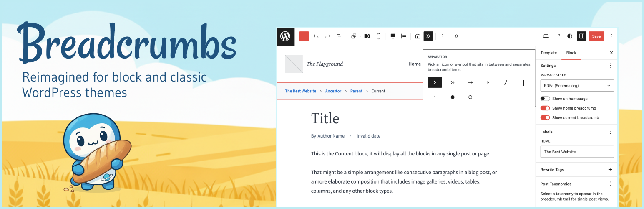644x209 pixels.
Task: Select the Current breadcrumb item
Action: (x=378, y=91)
